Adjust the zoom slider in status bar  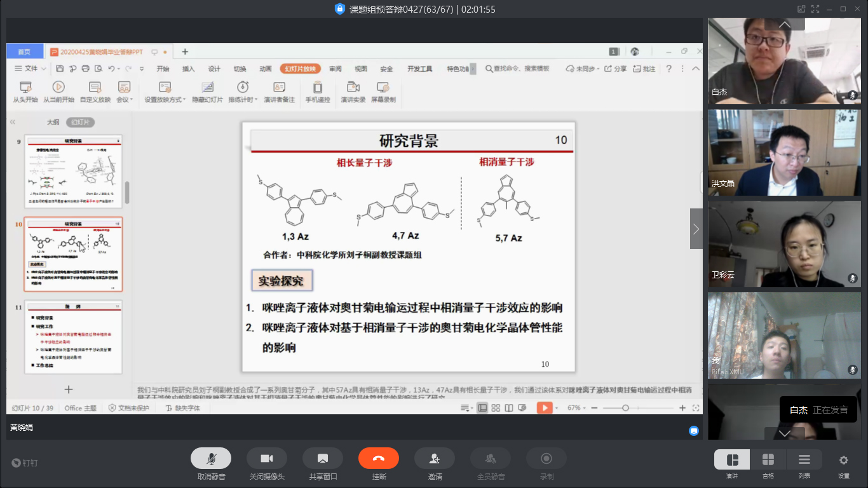tap(625, 408)
